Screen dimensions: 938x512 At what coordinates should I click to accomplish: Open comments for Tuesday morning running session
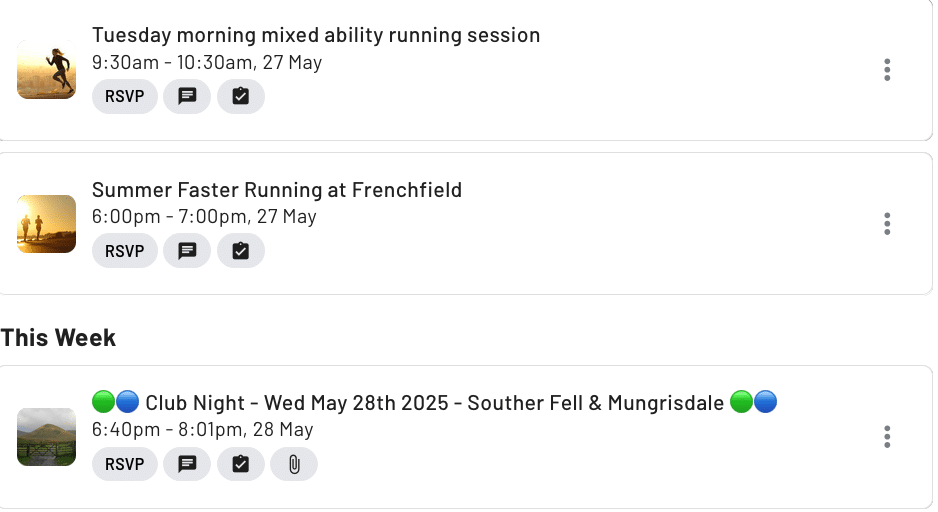tap(187, 96)
